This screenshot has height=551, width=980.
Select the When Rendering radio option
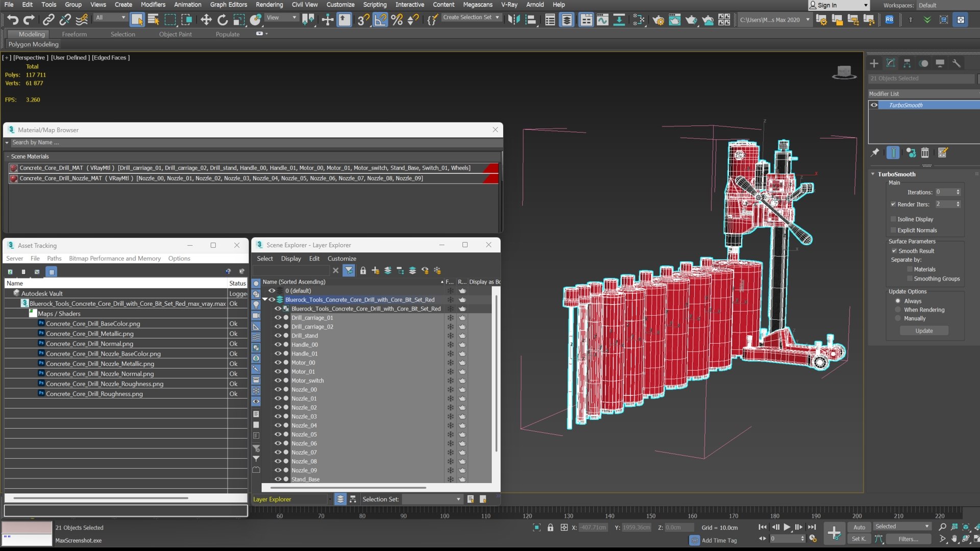[898, 310]
